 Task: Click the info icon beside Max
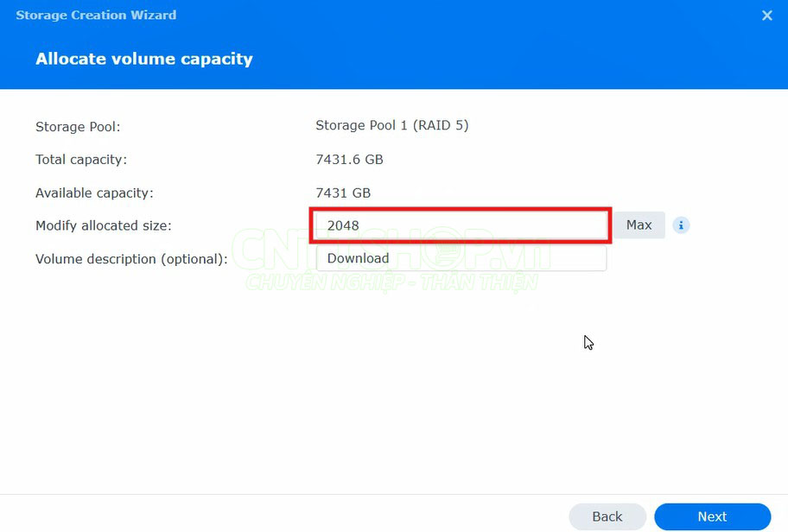click(681, 225)
